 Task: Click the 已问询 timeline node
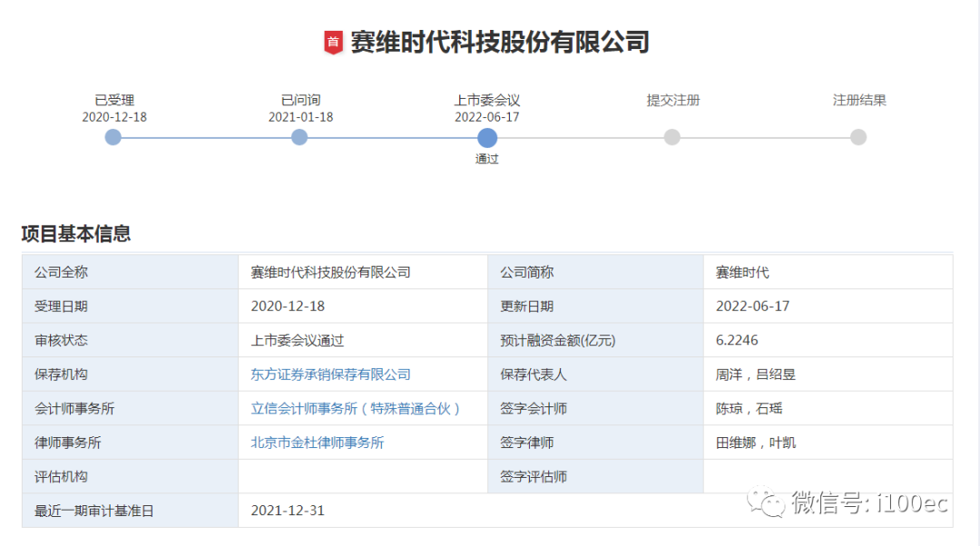tap(299, 138)
